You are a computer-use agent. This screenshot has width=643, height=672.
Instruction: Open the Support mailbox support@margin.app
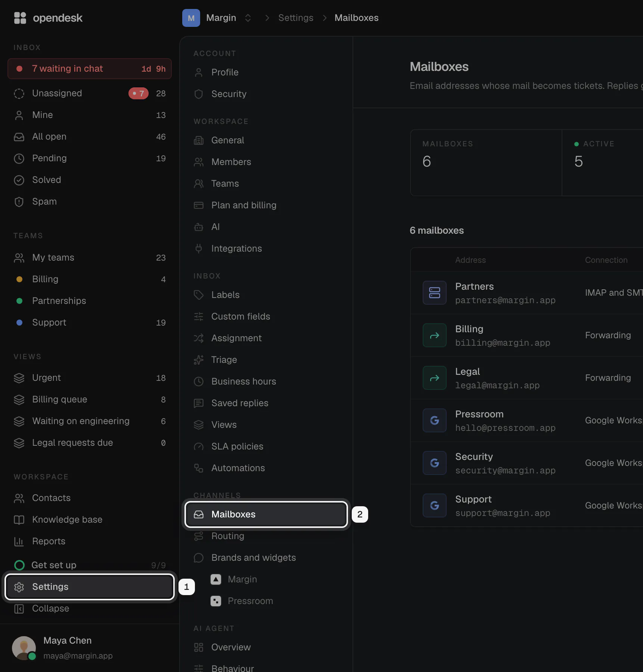(527, 505)
